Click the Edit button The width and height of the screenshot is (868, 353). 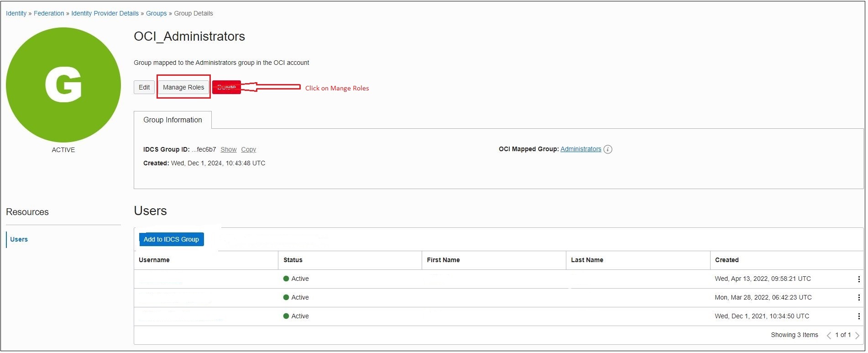(144, 87)
